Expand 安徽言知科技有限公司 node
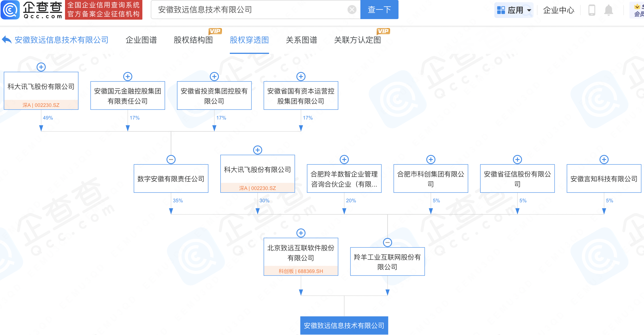 click(604, 160)
